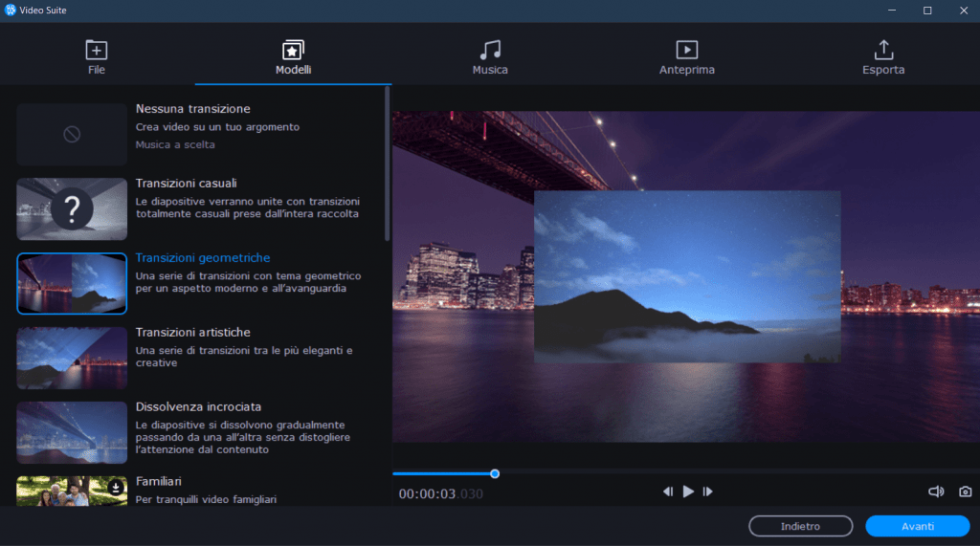Viewport: 980px width, 546px height.
Task: Click 'Per tranquilli video famigliari' text
Action: coord(206,499)
